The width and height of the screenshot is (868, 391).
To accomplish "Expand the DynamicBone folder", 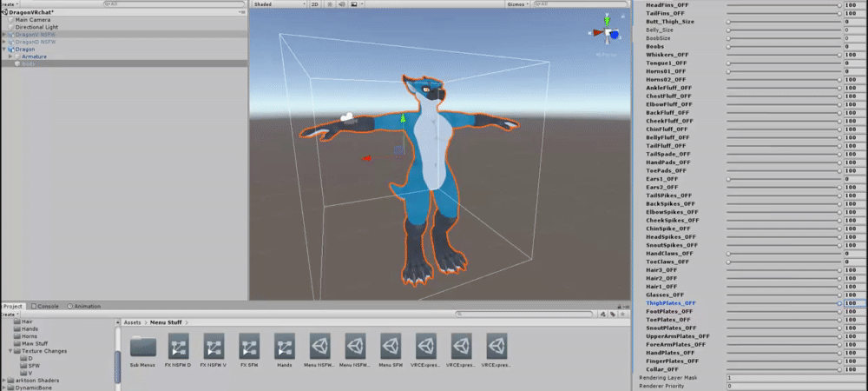I will [x=4, y=388].
